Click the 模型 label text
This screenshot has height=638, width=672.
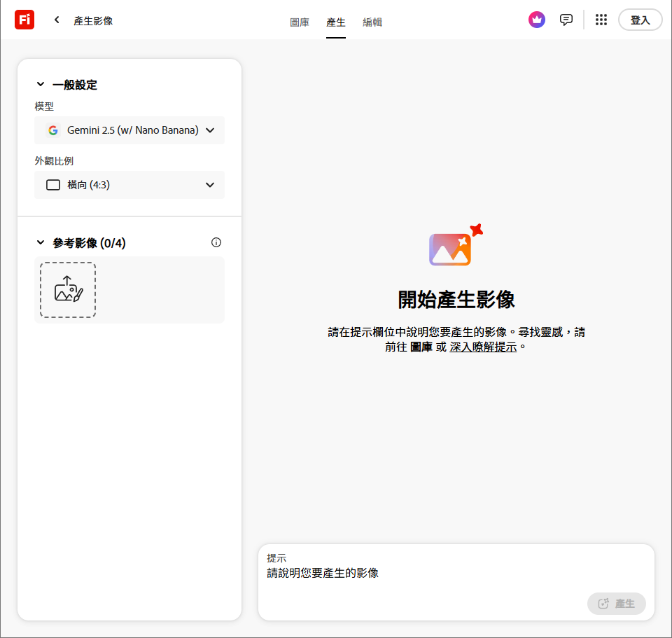coord(44,106)
